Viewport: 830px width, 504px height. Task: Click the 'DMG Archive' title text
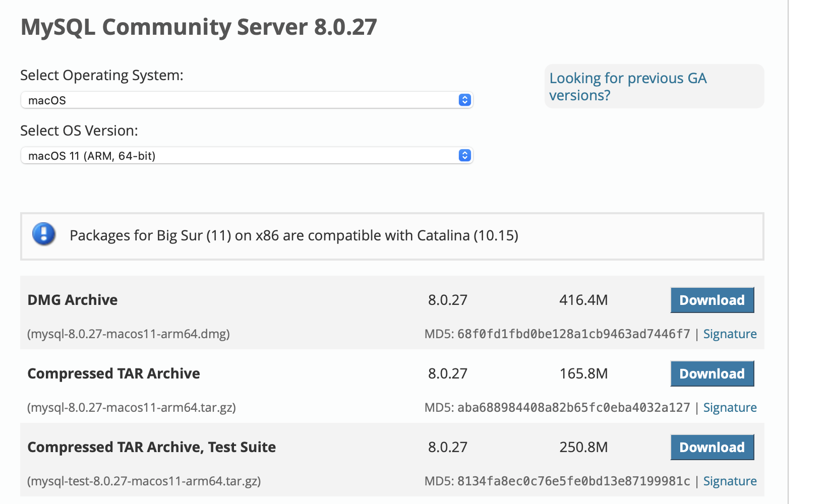click(x=72, y=300)
